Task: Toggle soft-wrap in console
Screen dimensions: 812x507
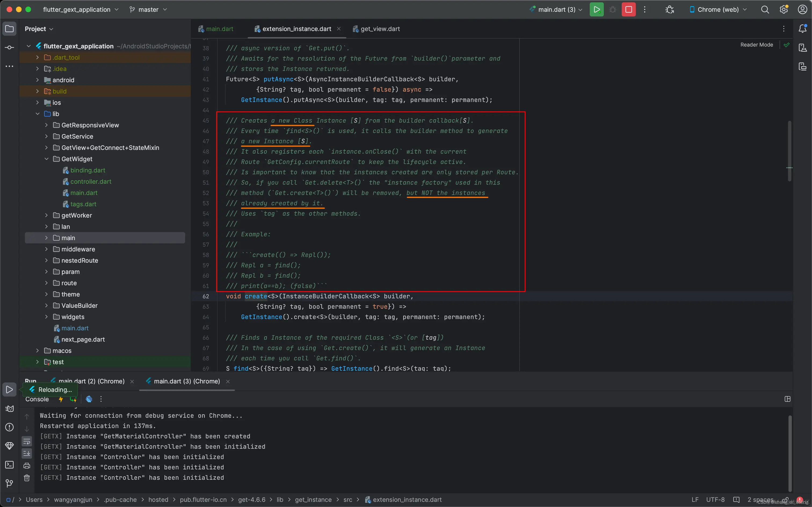Action: (27, 441)
